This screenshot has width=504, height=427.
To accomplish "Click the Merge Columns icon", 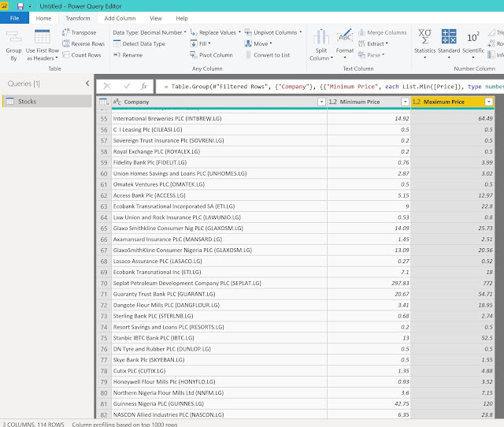I will pyautogui.click(x=362, y=32).
